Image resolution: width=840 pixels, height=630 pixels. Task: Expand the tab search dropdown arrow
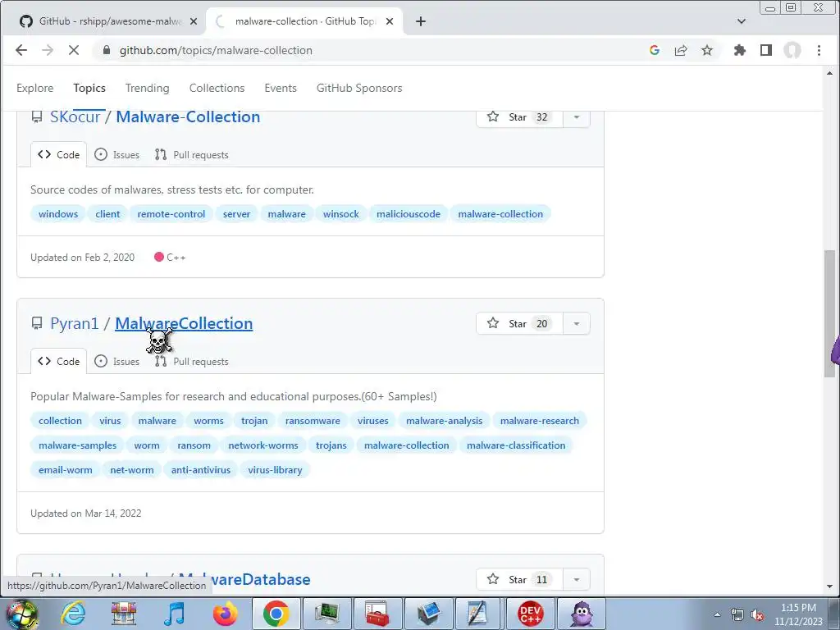(x=742, y=21)
